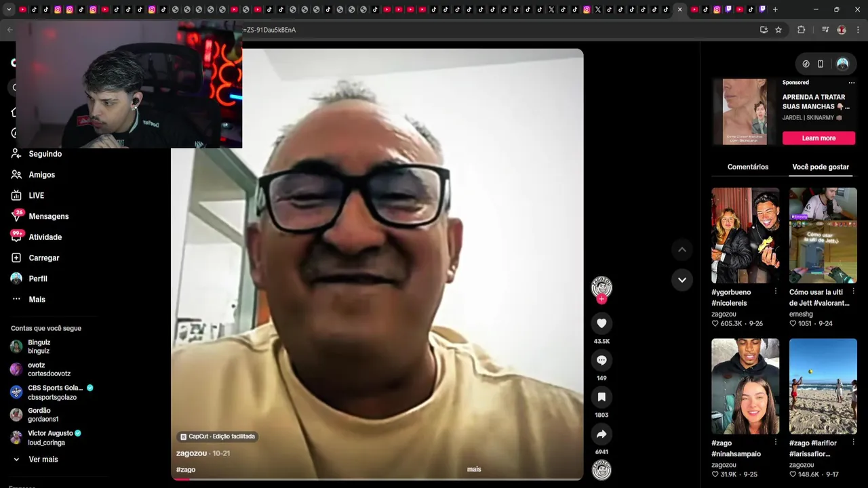Click the Carregar upload plus icon
Screen dimensions: 868x488
tap(16, 258)
